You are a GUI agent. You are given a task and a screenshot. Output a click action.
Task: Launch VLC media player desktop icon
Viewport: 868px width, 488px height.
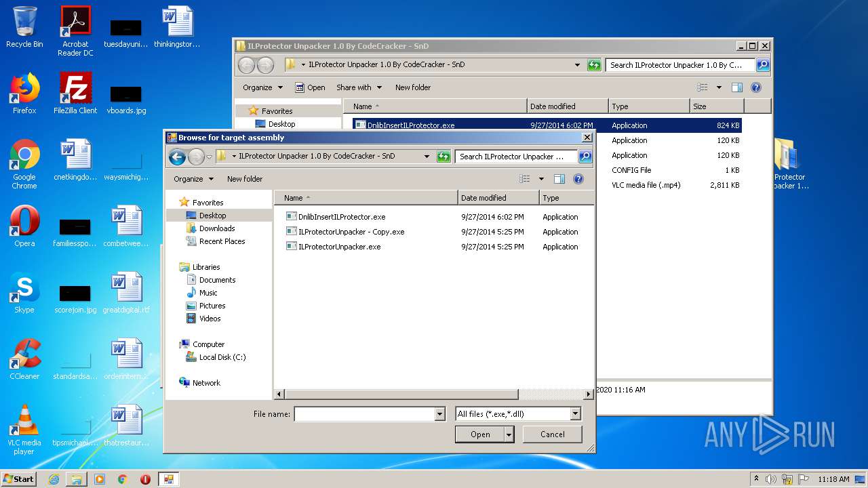click(x=24, y=430)
